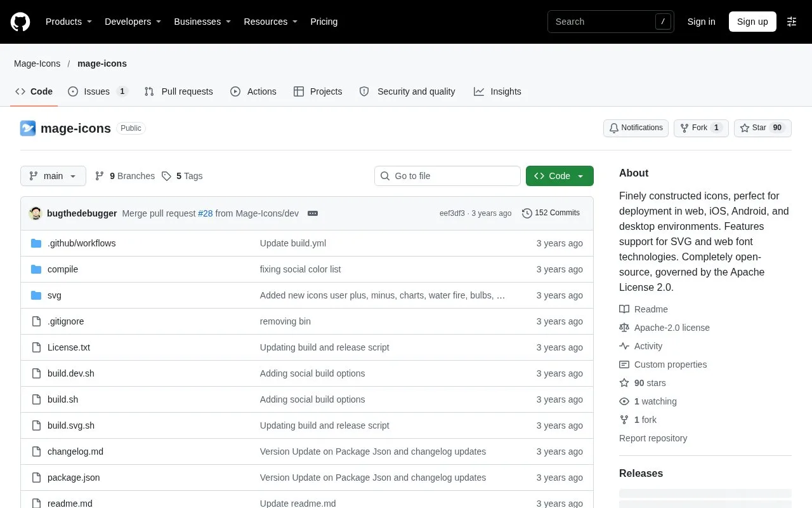The image size is (812, 508).
Task: Expand commit message ellipsis button
Action: pos(313,213)
